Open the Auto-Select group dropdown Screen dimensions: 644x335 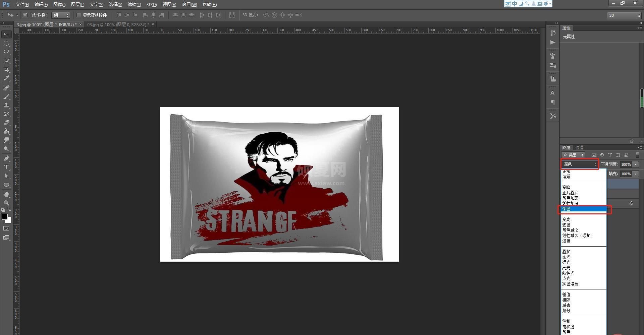61,15
